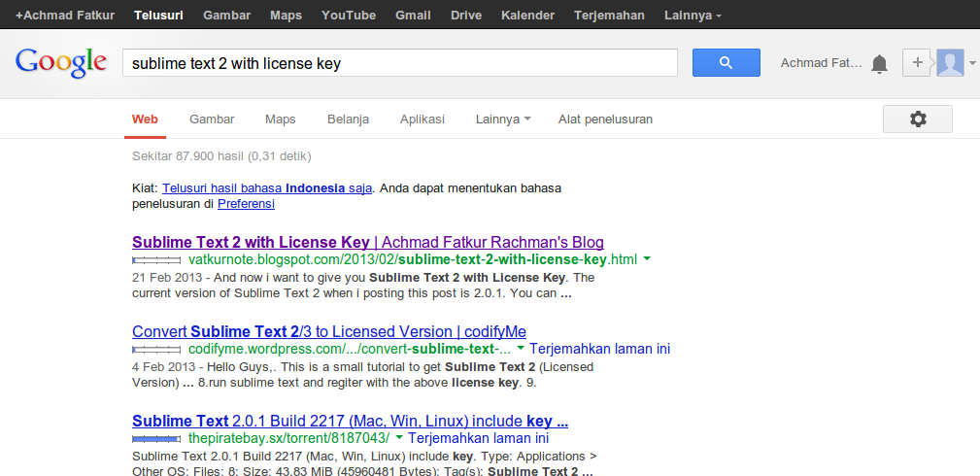Open Lainnya dropdown in top black bar
The width and height of the screenshot is (980, 476).
[x=693, y=15]
